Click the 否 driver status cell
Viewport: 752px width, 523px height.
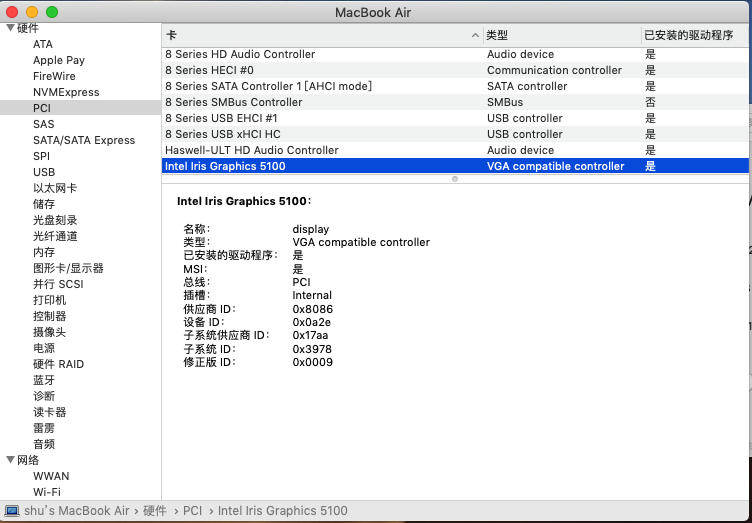pos(650,102)
